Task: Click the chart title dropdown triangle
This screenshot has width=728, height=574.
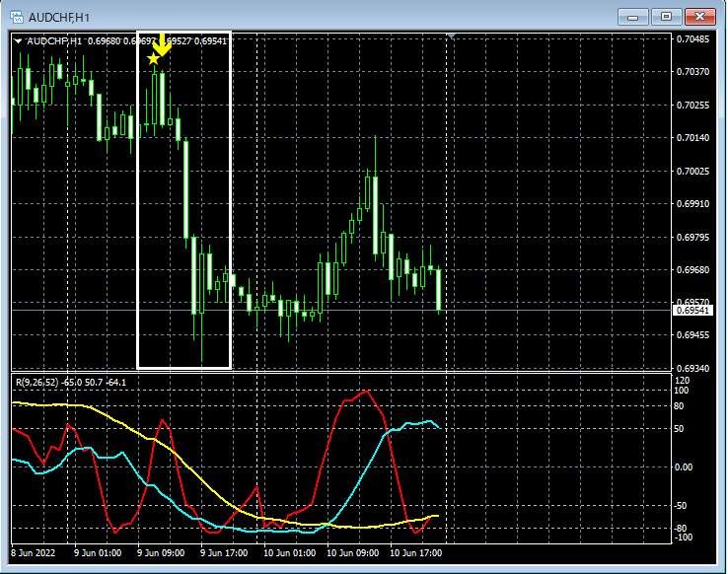Action: [18, 41]
